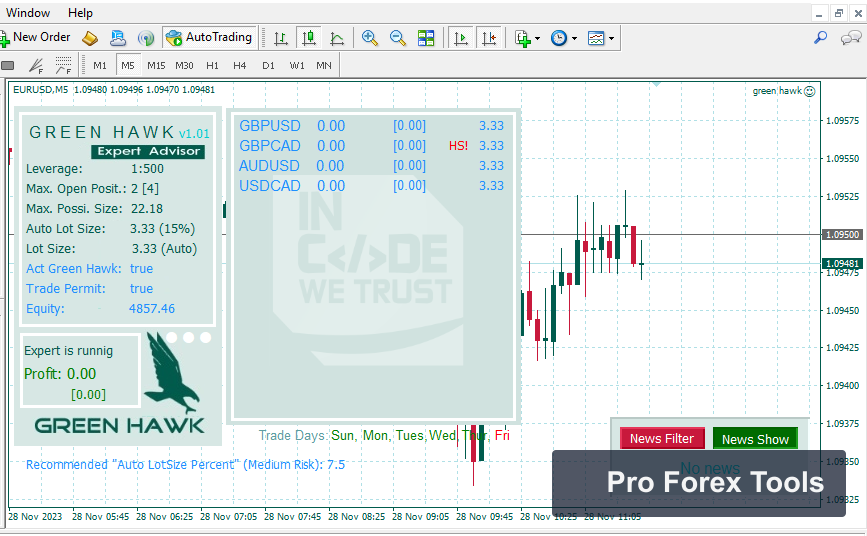Tile chart windows icon
867x536 pixels.
pos(426,38)
